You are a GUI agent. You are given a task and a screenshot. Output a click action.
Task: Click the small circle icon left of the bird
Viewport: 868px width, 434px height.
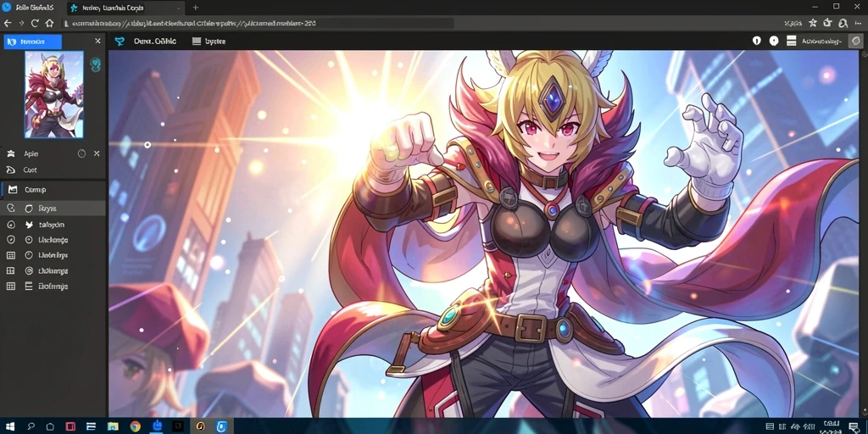pyautogui.click(x=10, y=224)
